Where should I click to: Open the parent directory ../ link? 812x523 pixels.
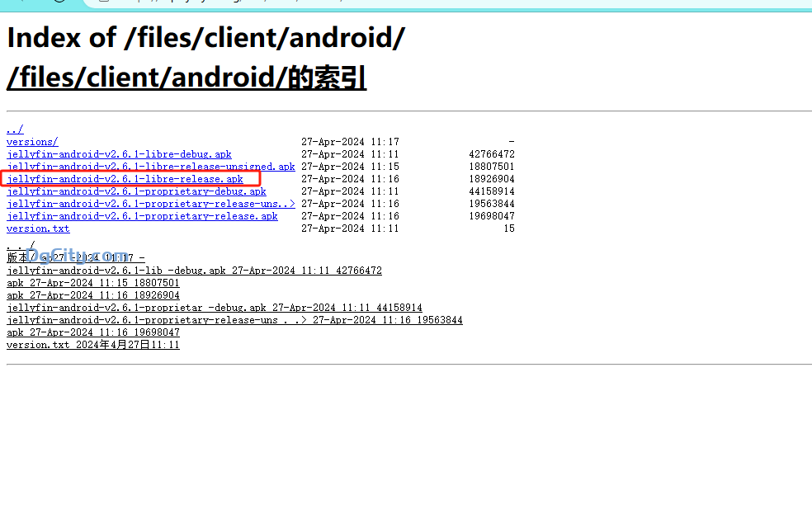[15, 130]
